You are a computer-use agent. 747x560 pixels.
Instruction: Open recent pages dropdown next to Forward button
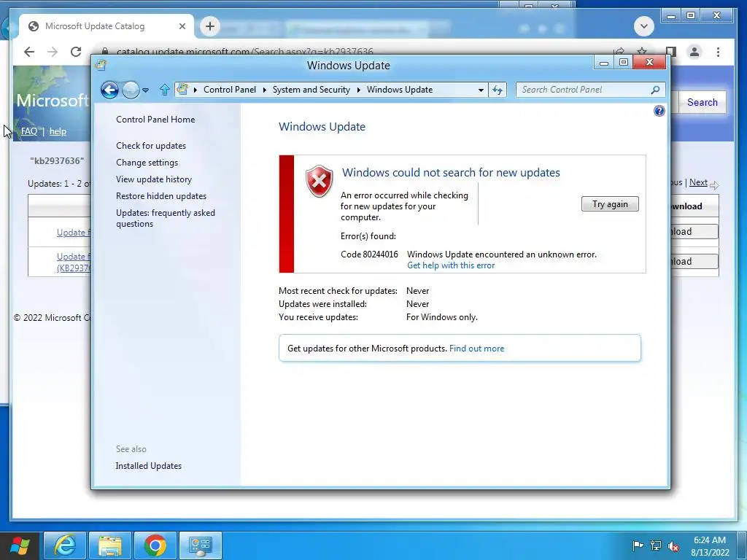145,90
